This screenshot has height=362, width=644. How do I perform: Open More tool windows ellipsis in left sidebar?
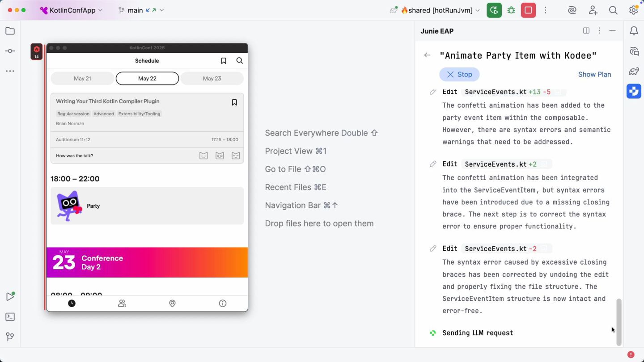click(x=10, y=71)
